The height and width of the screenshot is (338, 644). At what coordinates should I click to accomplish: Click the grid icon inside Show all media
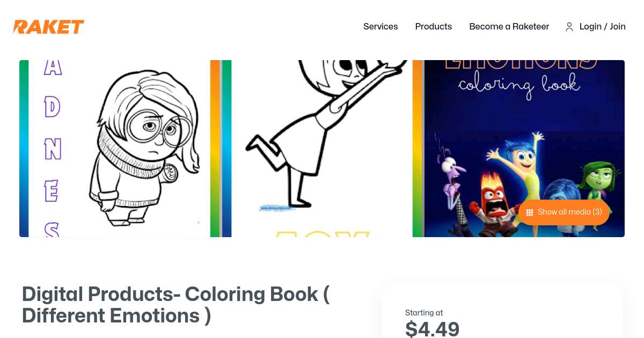point(530,212)
